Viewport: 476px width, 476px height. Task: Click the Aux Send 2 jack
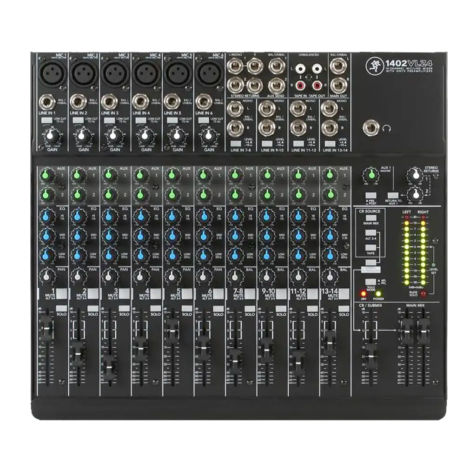point(276,86)
